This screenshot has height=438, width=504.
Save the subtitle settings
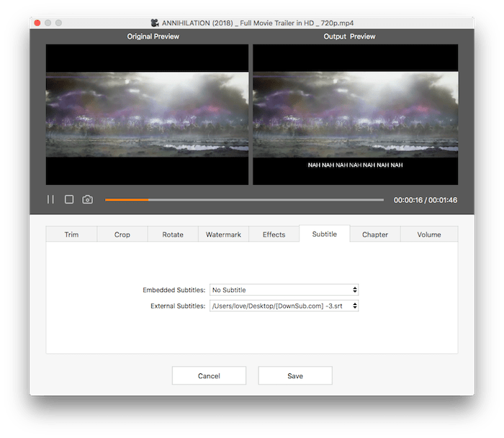tap(295, 375)
